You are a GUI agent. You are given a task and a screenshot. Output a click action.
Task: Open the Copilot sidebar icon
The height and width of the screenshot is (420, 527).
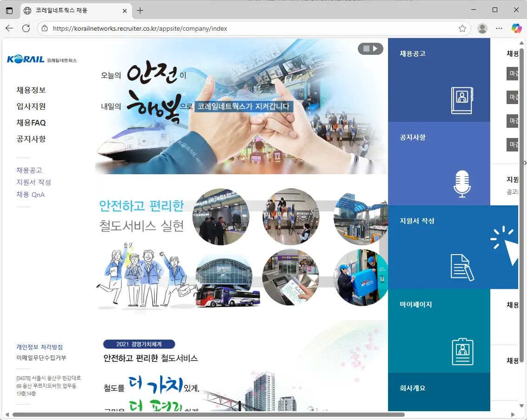(516, 28)
